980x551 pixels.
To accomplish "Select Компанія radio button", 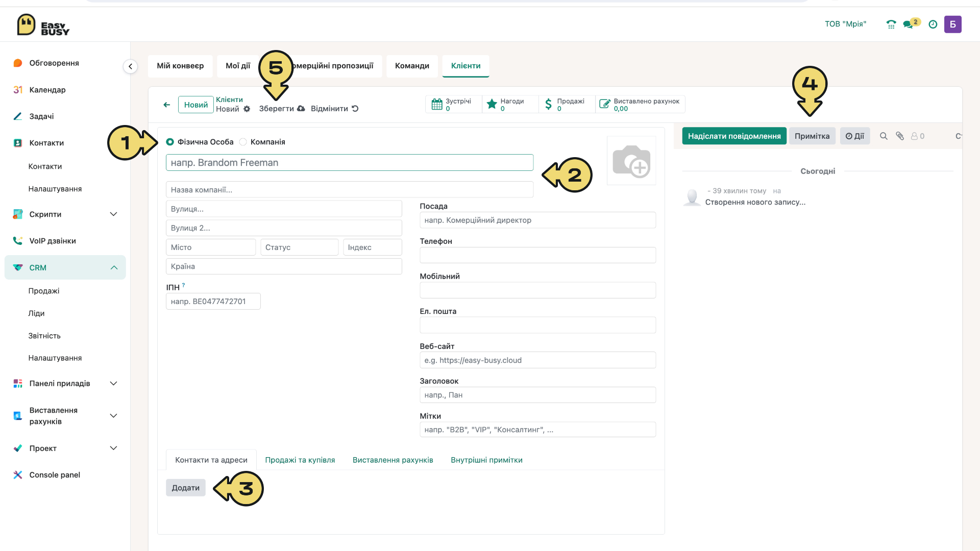I will coord(243,142).
